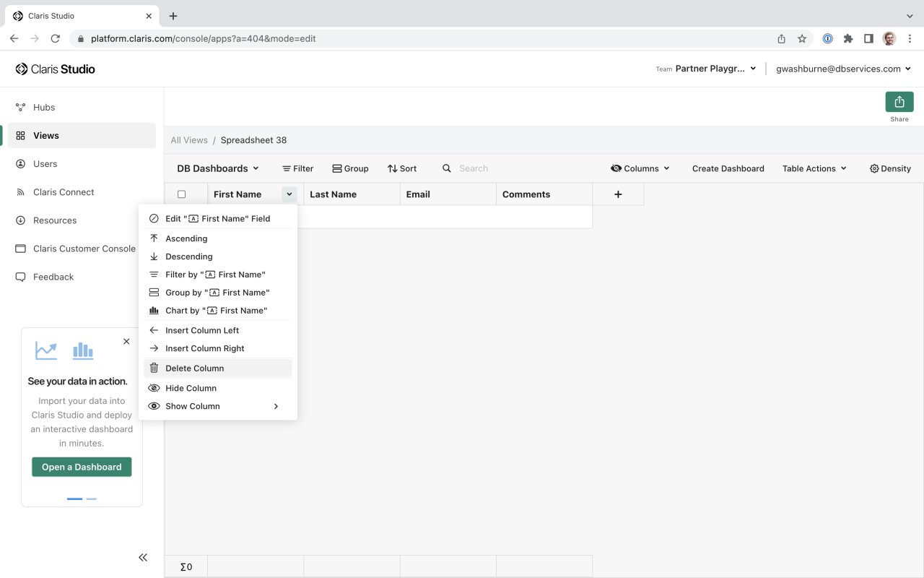Click the Sort toolbar button
The image size is (924, 578).
[x=402, y=168]
